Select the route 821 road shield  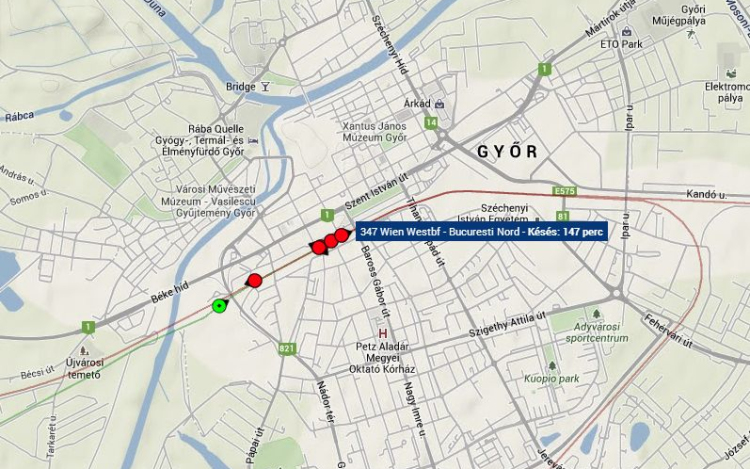pos(287,349)
